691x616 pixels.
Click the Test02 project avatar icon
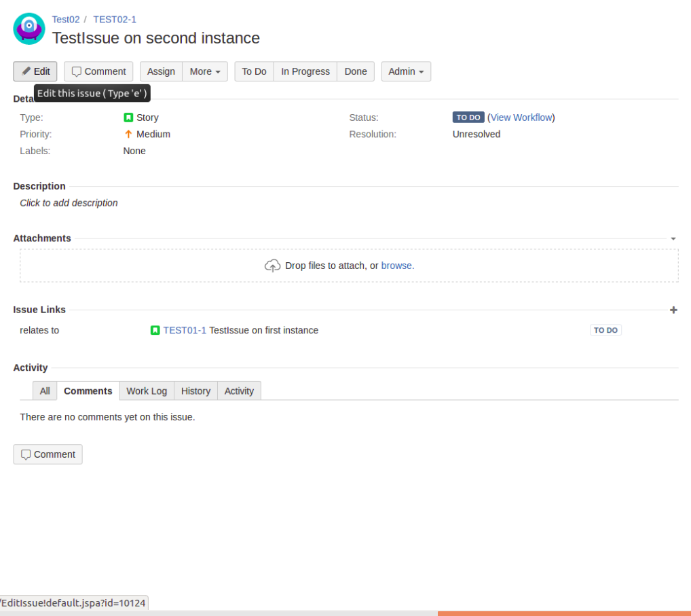click(x=29, y=29)
